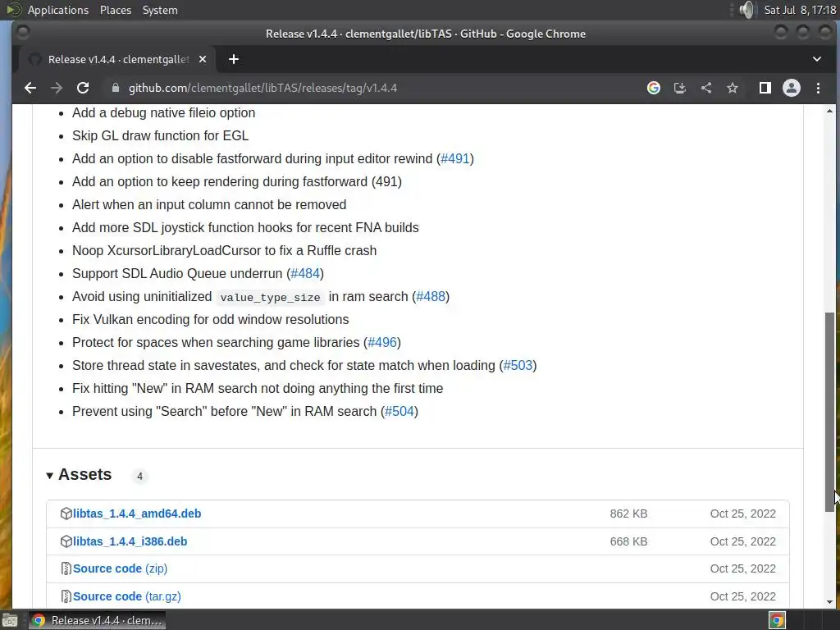The height and width of the screenshot is (630, 840).
Task: Click the window menu button in title bar
Action: point(22,33)
